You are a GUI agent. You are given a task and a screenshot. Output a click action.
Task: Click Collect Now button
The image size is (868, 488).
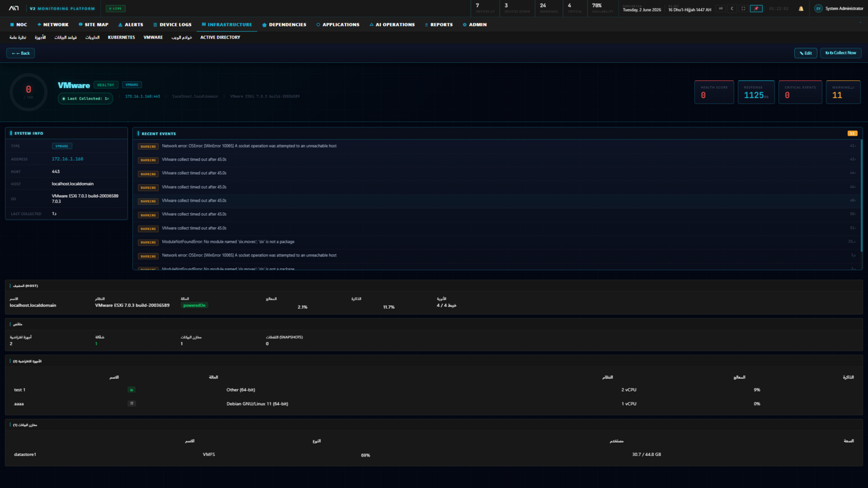[841, 53]
